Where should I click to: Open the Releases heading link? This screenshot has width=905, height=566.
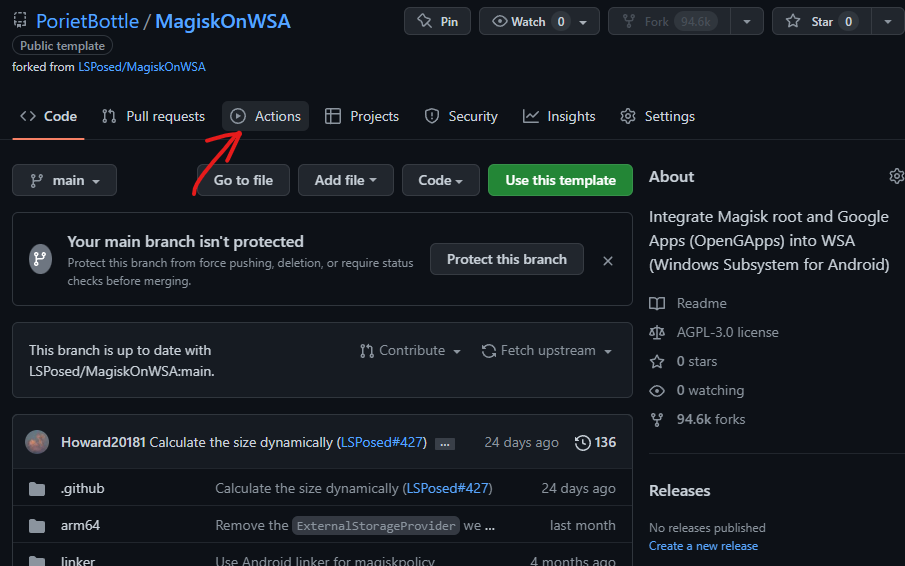(679, 490)
